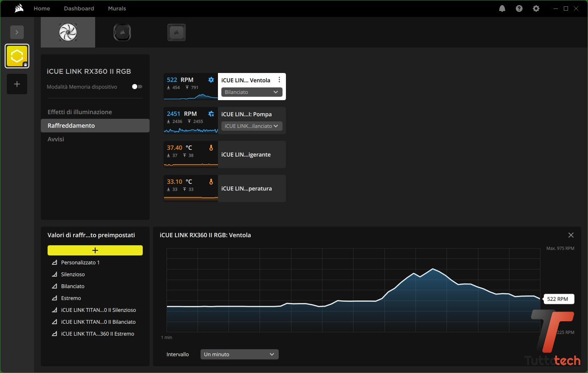This screenshot has height=373, width=588.
Task: Open iCUE settings gear icon
Action: pos(536,8)
